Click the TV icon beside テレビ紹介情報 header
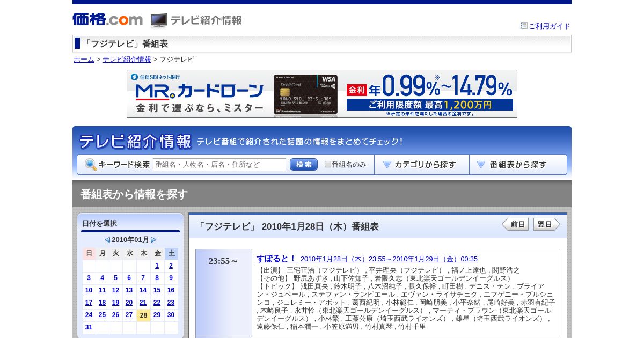This screenshot has height=338, width=644. point(159,20)
